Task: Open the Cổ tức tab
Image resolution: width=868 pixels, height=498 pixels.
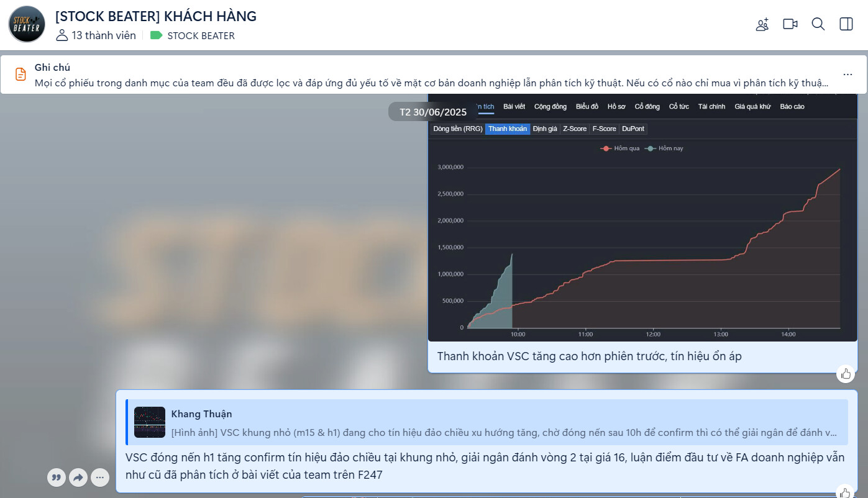Action: (x=679, y=107)
